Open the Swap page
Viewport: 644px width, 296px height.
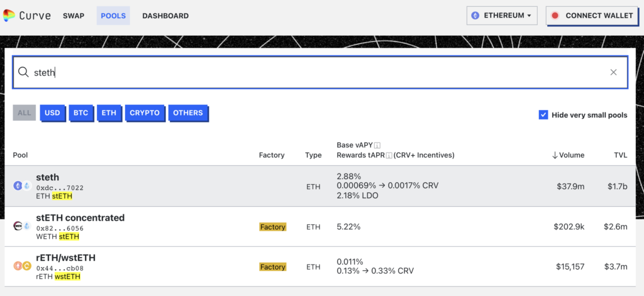[74, 16]
